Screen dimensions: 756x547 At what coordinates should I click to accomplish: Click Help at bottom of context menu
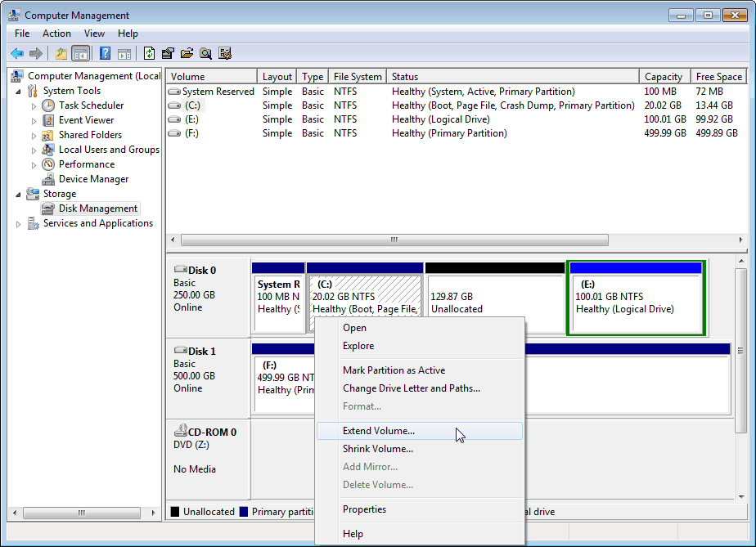pos(419,534)
